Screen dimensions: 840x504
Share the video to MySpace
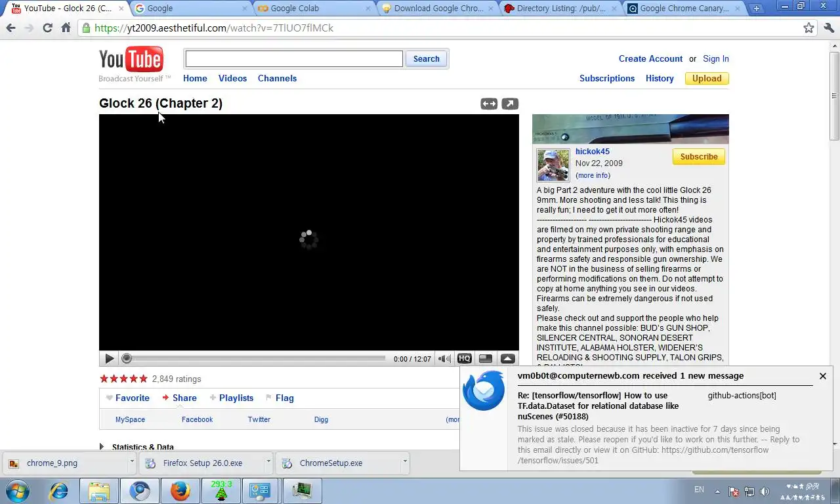(130, 419)
